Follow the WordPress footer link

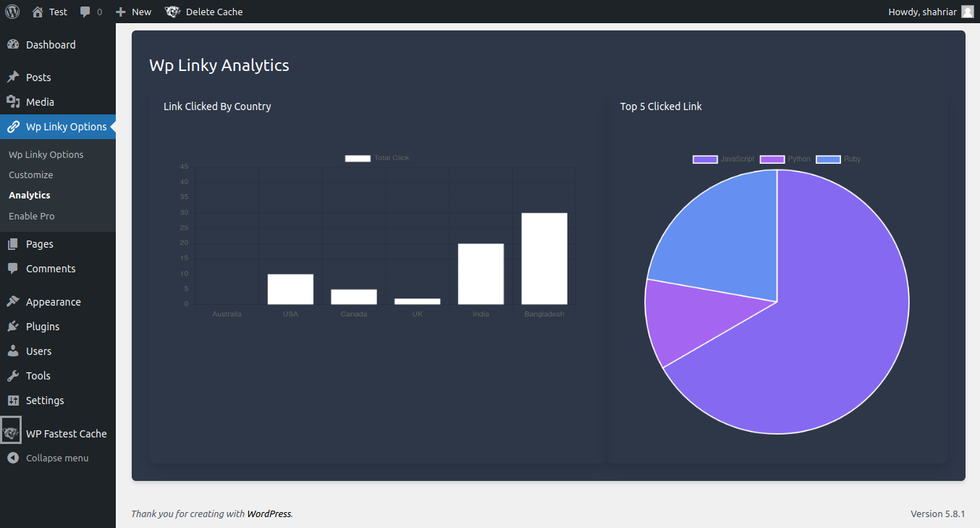tap(269, 514)
